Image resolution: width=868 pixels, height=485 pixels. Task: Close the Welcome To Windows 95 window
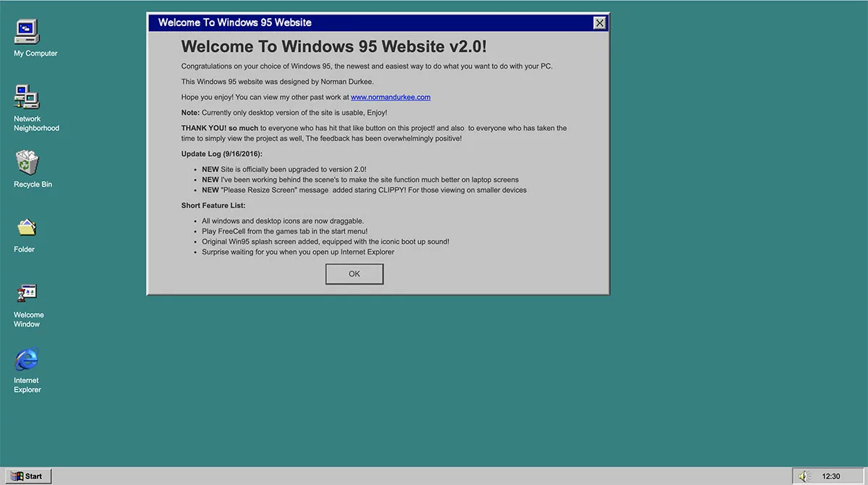click(x=600, y=22)
